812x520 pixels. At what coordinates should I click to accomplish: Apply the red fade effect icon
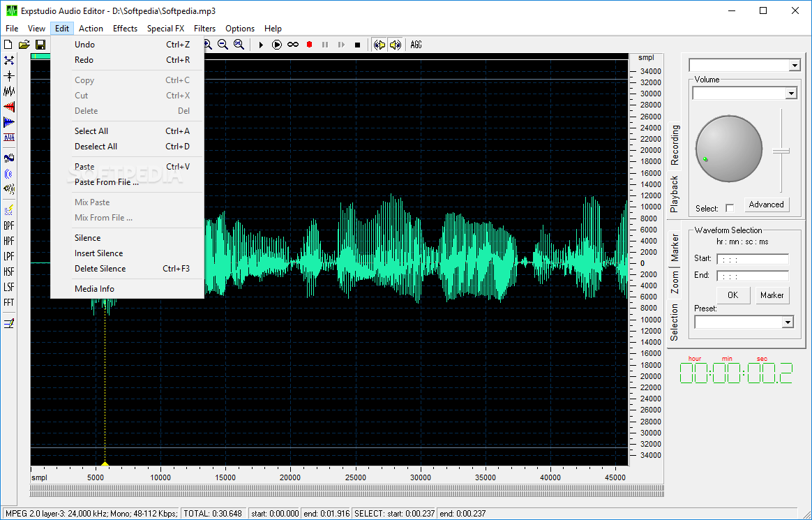tap(9, 107)
